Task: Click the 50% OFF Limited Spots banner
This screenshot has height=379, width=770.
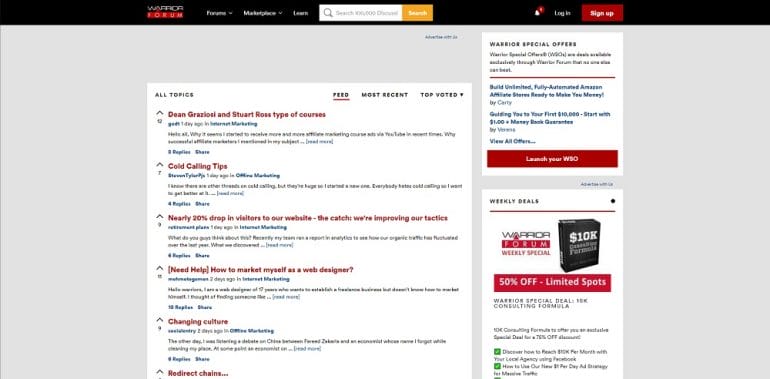Action: pyautogui.click(x=552, y=282)
